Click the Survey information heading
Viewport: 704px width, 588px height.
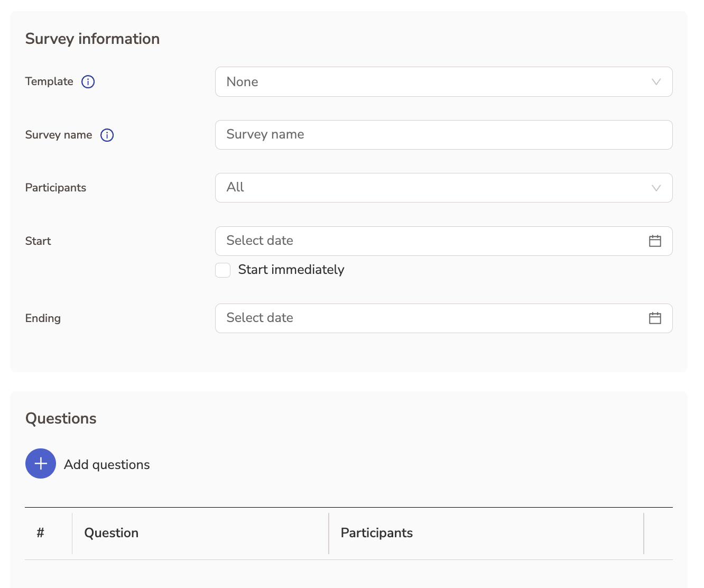(92, 39)
